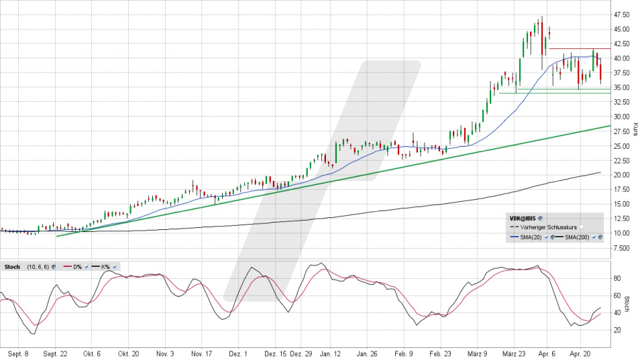Click the März 23 date label
Screen dimensions: 644x362
point(514,354)
